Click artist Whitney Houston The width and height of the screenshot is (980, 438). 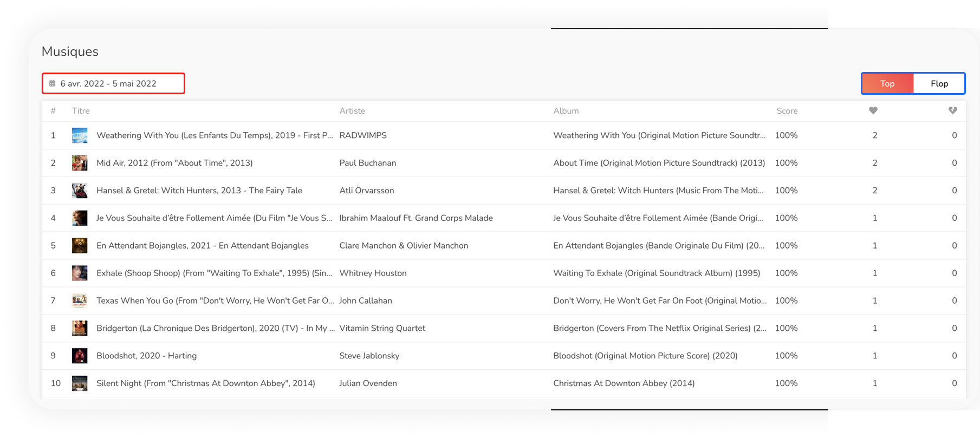(373, 273)
